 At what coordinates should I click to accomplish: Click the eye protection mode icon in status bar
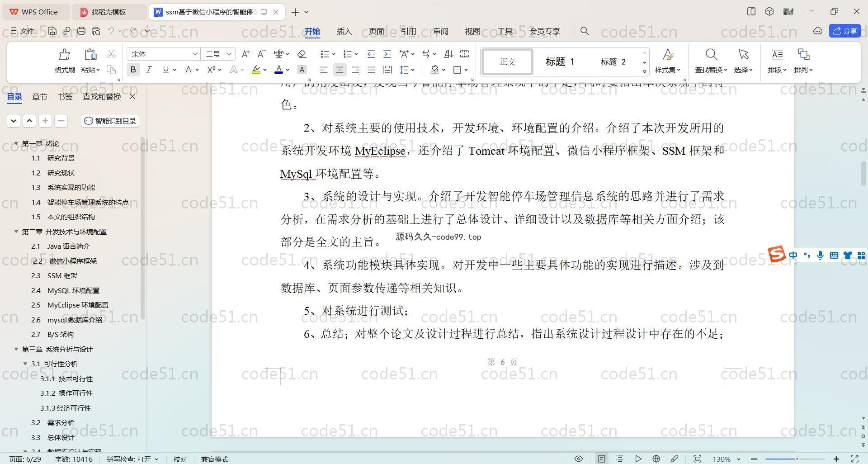click(x=578, y=459)
